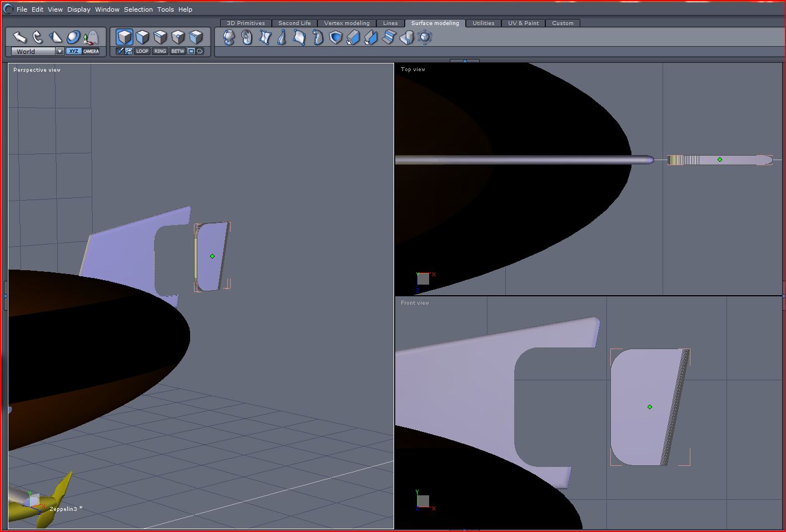786x532 pixels.
Task: Open the Selection menu
Action: (138, 9)
